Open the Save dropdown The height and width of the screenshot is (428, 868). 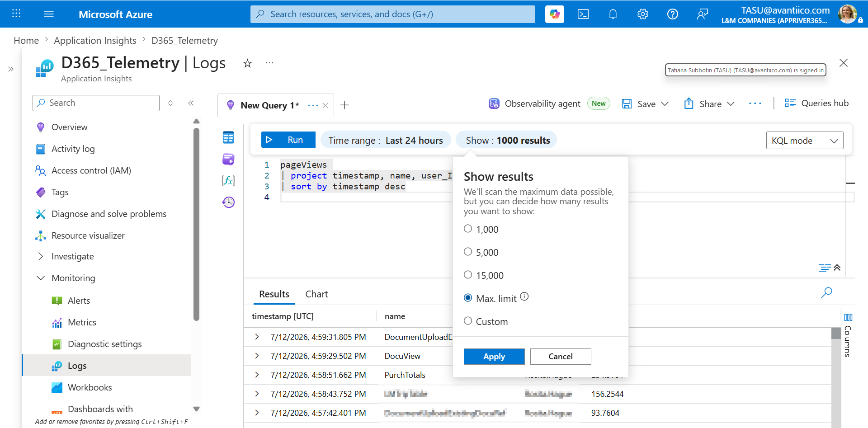(645, 103)
